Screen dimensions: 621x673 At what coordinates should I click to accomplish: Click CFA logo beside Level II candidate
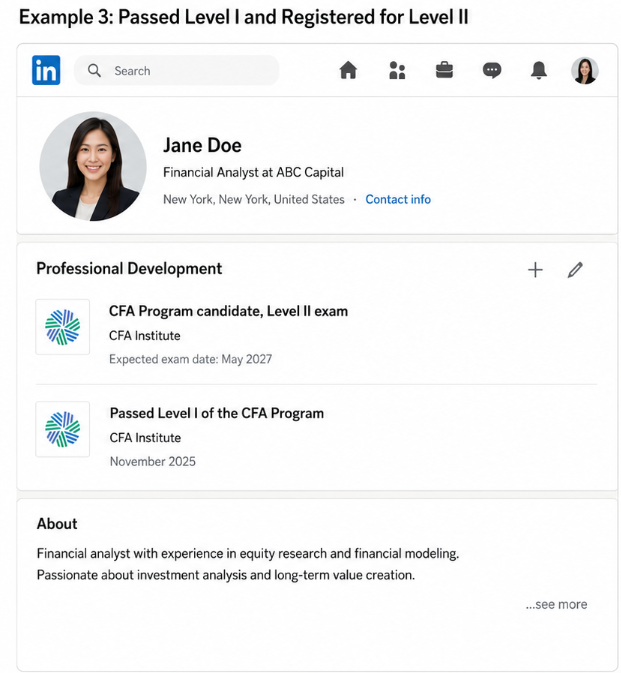pos(63,327)
